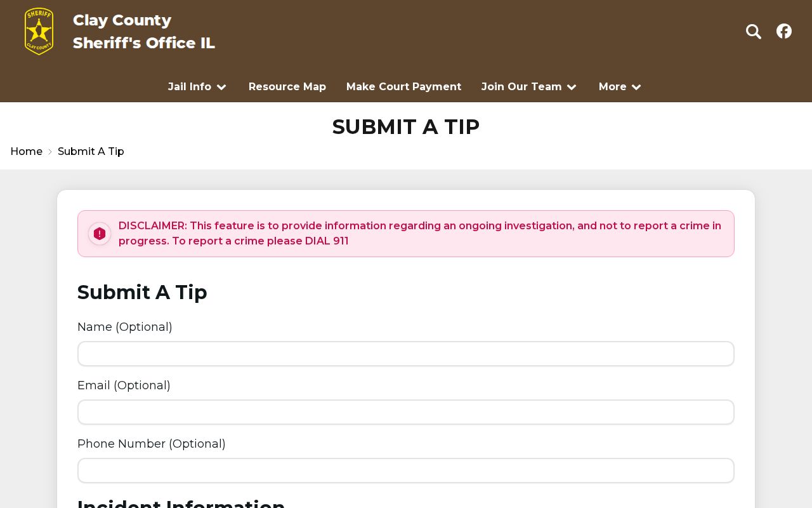The height and width of the screenshot is (508, 812).
Task: Click the Name (Optional) label
Action: pos(125,327)
